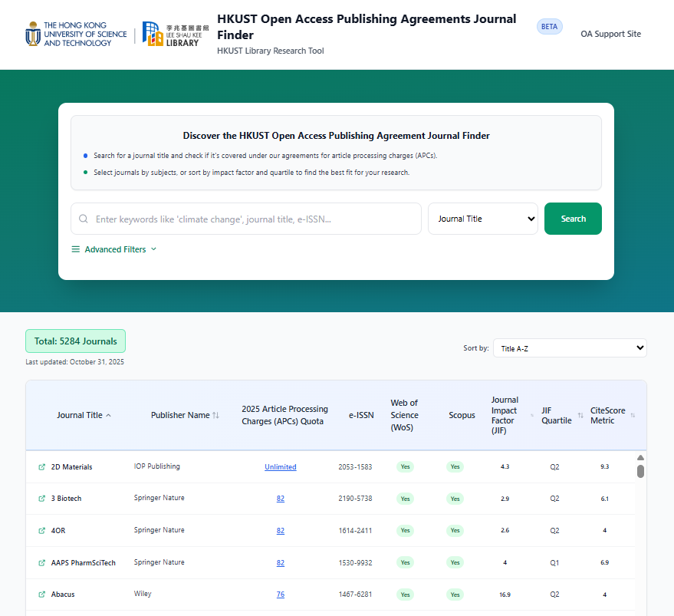This screenshot has width=674, height=616.
Task: Click the magnifying glass icon in the search bar
Action: point(84,219)
